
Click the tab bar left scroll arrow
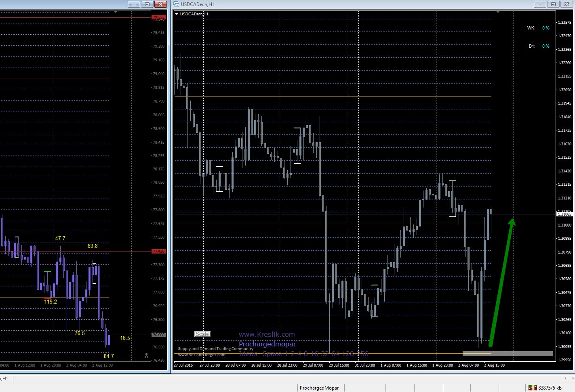point(565,378)
